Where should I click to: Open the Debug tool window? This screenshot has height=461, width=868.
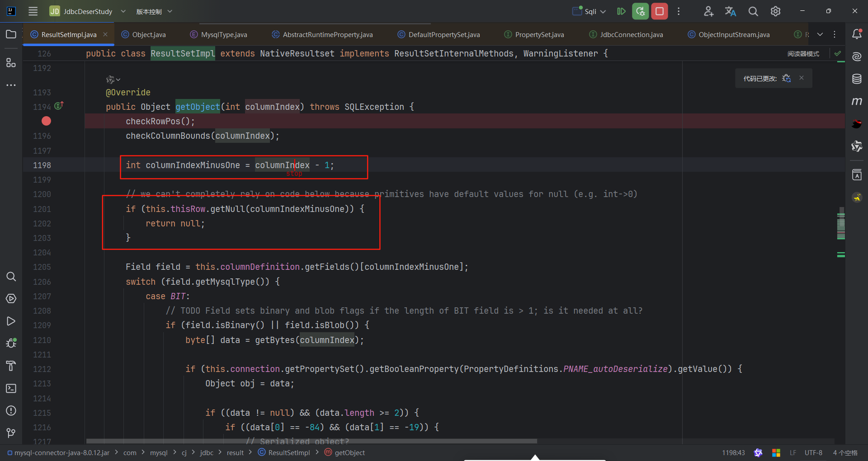[11, 343]
